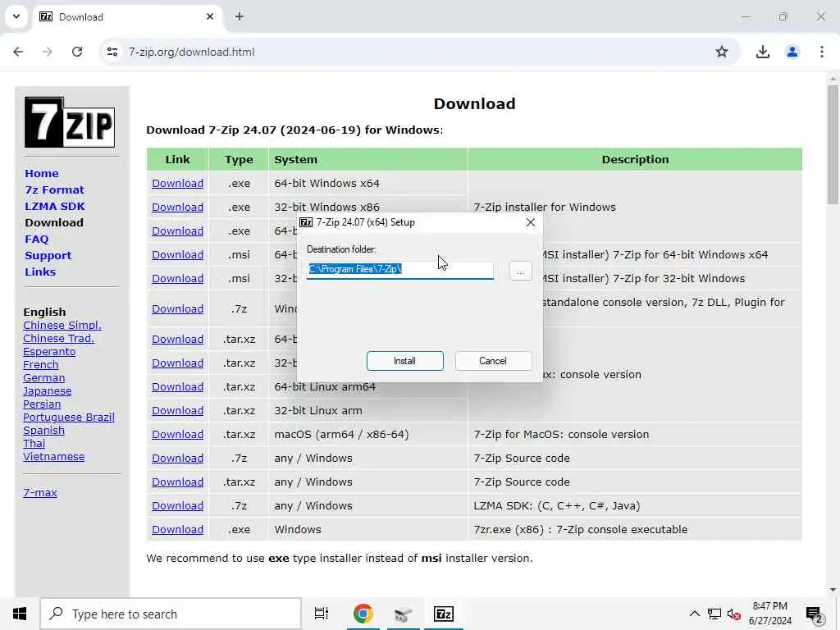
Task: Switch language to Vietnamese
Action: coord(53,456)
